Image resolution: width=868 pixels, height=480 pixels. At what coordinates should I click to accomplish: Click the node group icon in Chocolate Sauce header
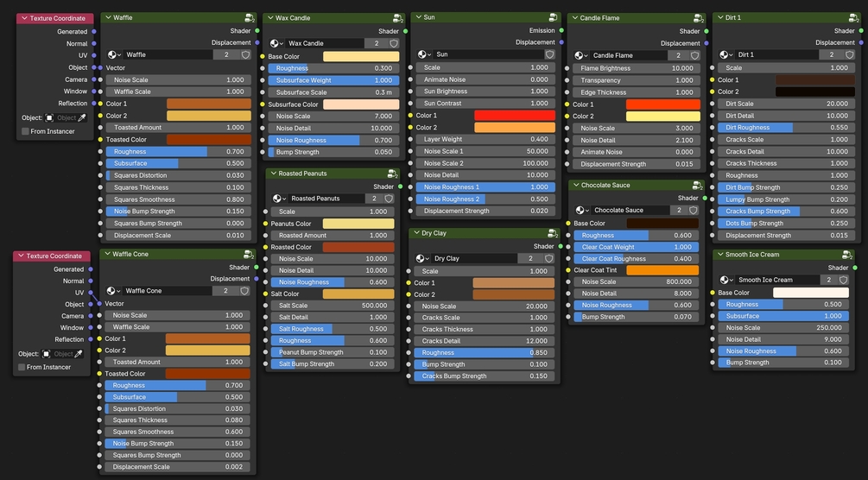[x=697, y=186]
